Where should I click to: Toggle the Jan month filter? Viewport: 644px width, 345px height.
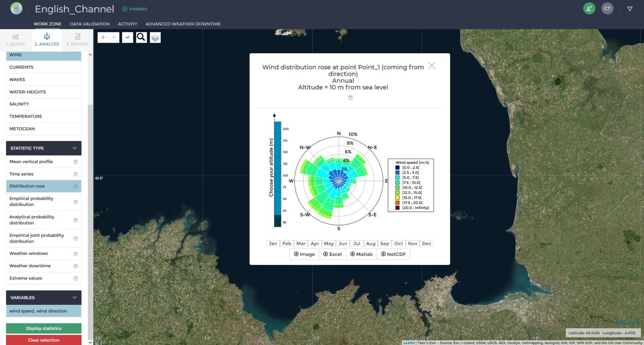click(x=273, y=243)
